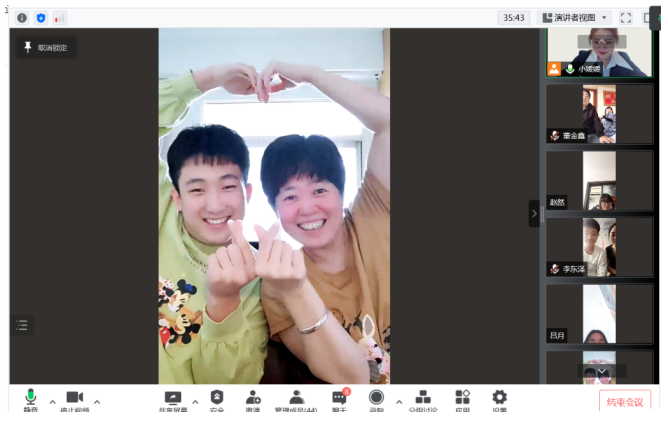Click the red End Meeting button
The width and height of the screenshot is (668, 426).
(x=625, y=402)
